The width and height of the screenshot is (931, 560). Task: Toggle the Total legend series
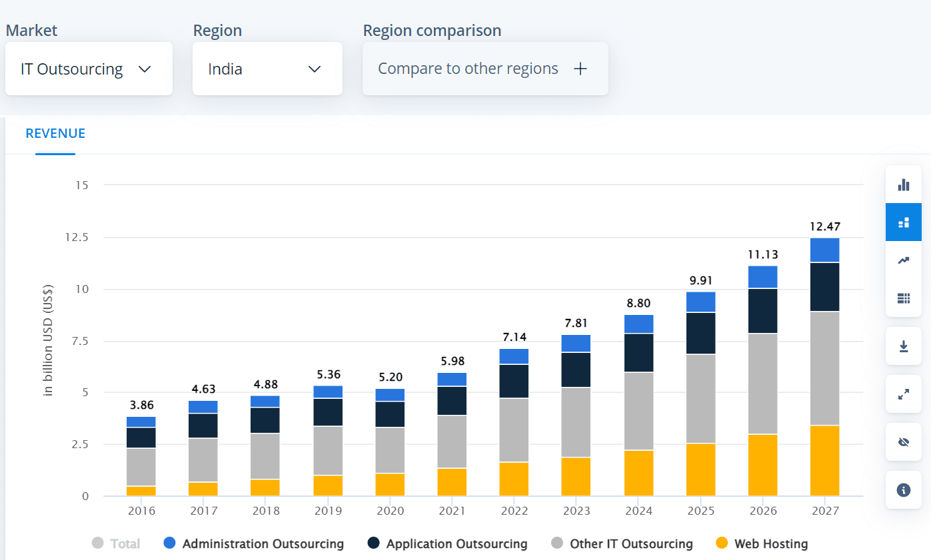tap(117, 544)
